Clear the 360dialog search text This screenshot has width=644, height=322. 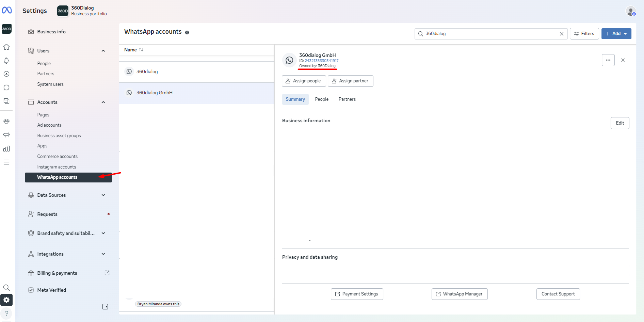tap(562, 34)
